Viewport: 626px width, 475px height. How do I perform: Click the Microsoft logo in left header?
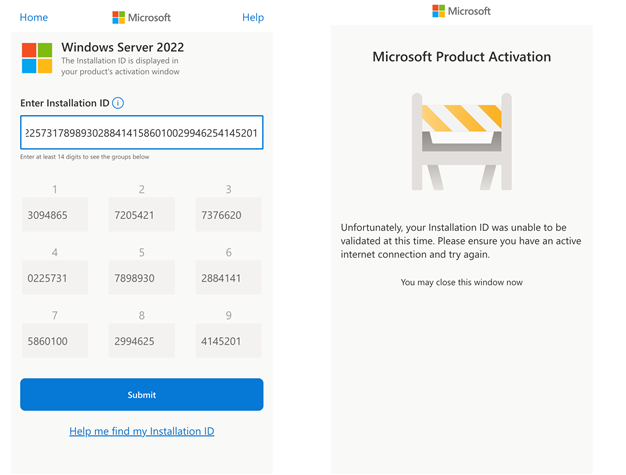pos(141,17)
